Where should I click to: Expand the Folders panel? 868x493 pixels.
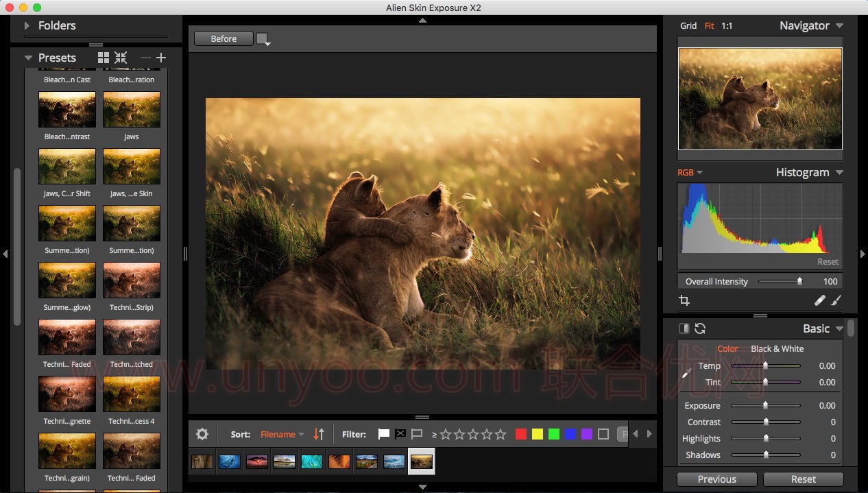[27, 25]
